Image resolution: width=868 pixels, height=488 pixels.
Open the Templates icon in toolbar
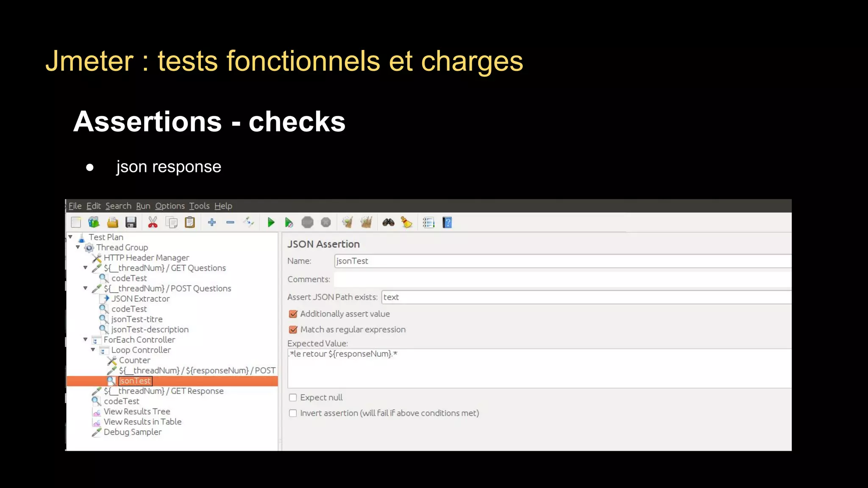(x=94, y=222)
